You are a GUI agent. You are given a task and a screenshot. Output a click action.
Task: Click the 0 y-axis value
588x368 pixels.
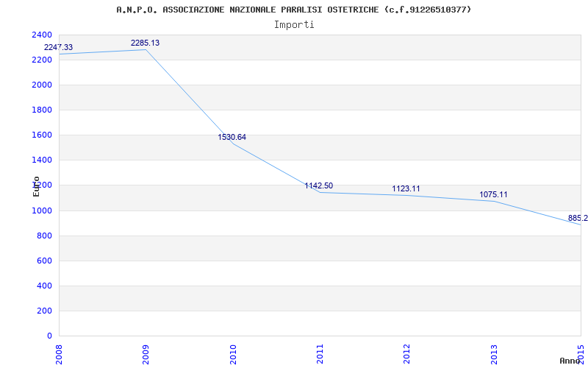[49, 336]
